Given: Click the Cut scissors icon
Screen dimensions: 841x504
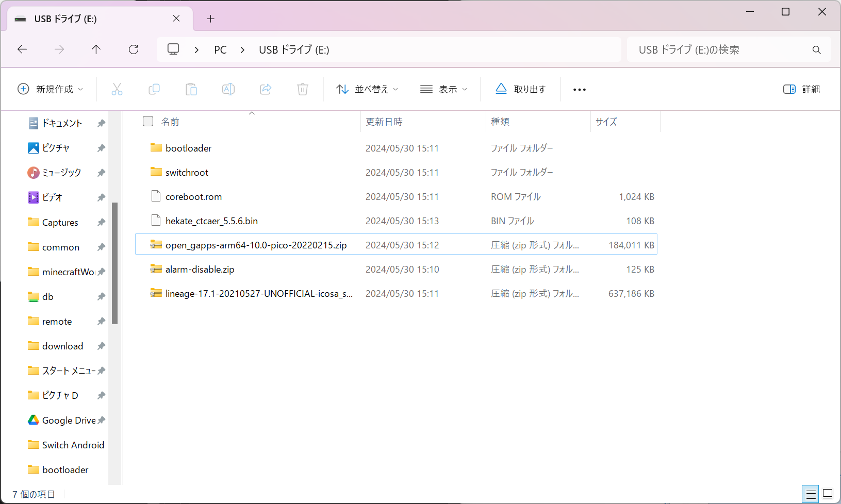Looking at the screenshot, I should click(x=117, y=89).
